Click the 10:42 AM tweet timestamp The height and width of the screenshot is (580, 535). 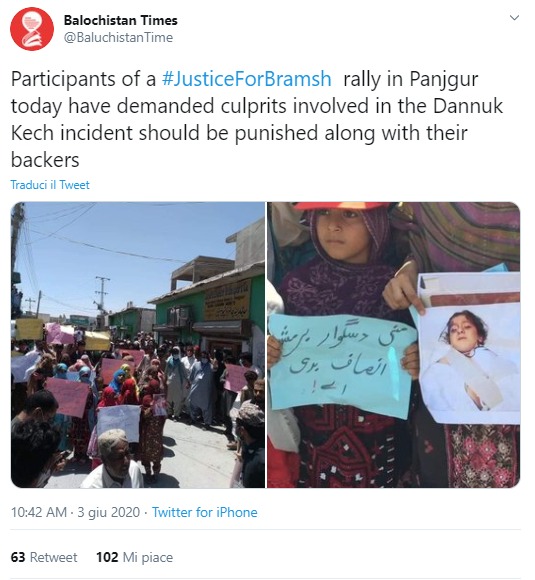click(x=39, y=512)
